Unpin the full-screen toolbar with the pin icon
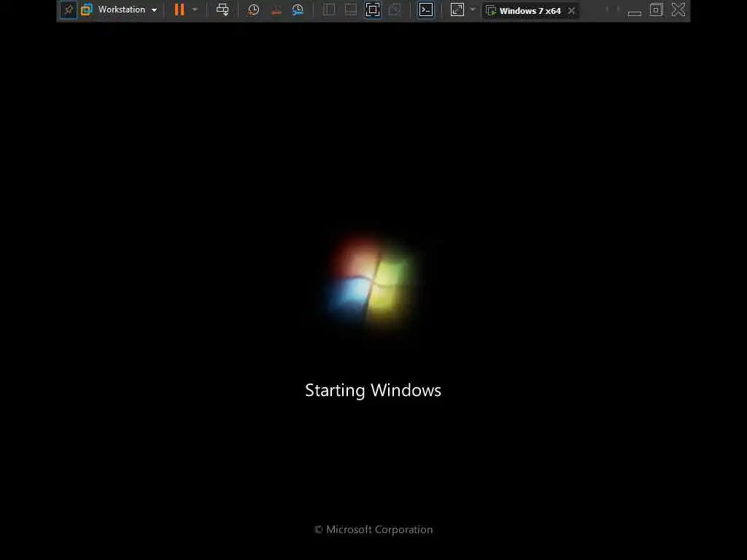 [69, 9]
